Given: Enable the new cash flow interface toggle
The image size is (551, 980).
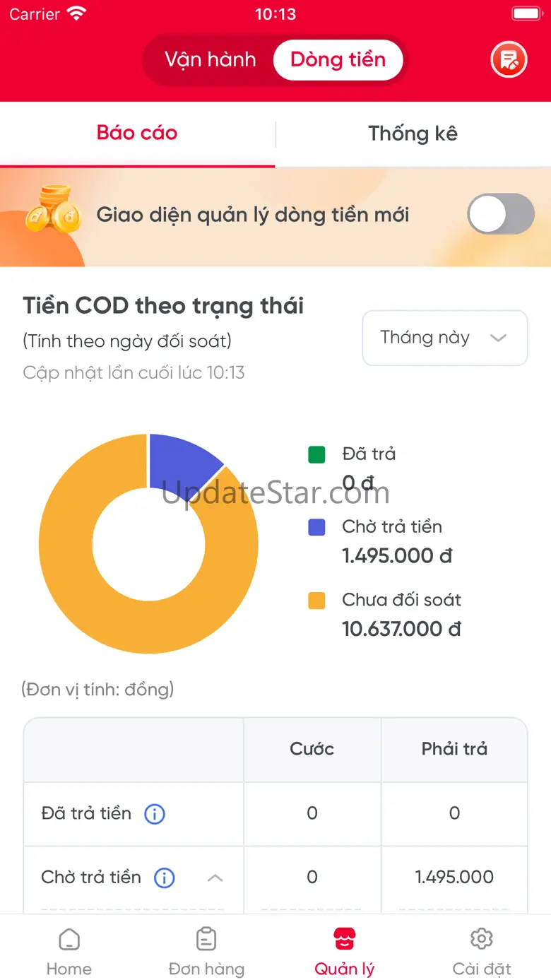Looking at the screenshot, I should (x=500, y=213).
